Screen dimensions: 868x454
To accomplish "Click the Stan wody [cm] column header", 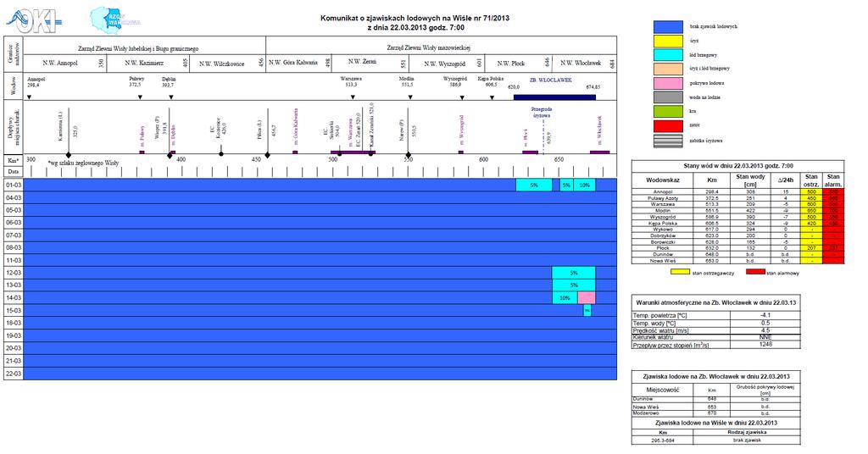I will (750, 180).
